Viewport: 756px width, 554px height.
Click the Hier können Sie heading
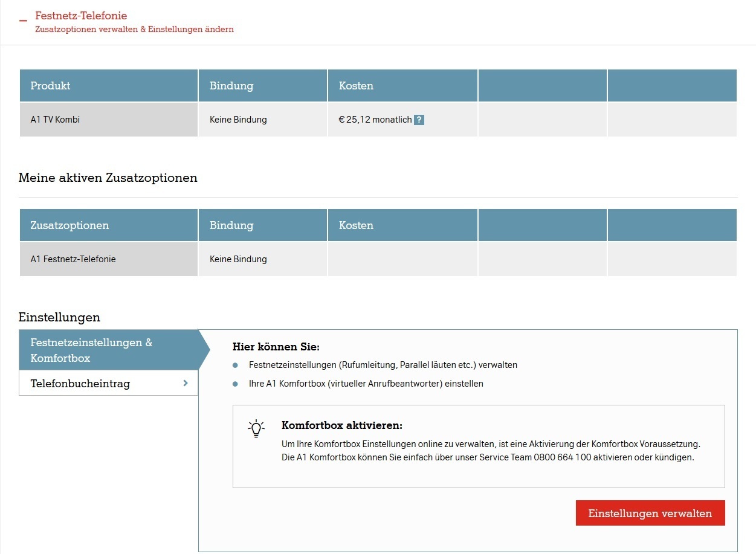pyautogui.click(x=276, y=347)
